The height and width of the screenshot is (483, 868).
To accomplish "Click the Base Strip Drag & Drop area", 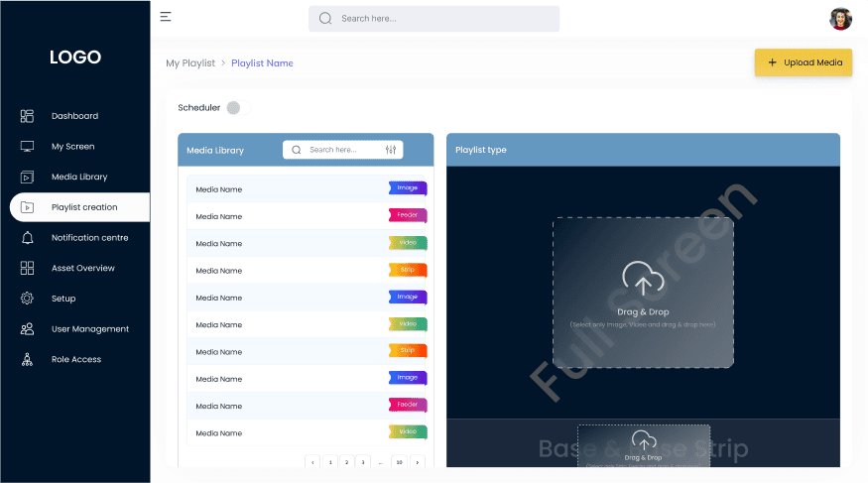I will click(644, 446).
